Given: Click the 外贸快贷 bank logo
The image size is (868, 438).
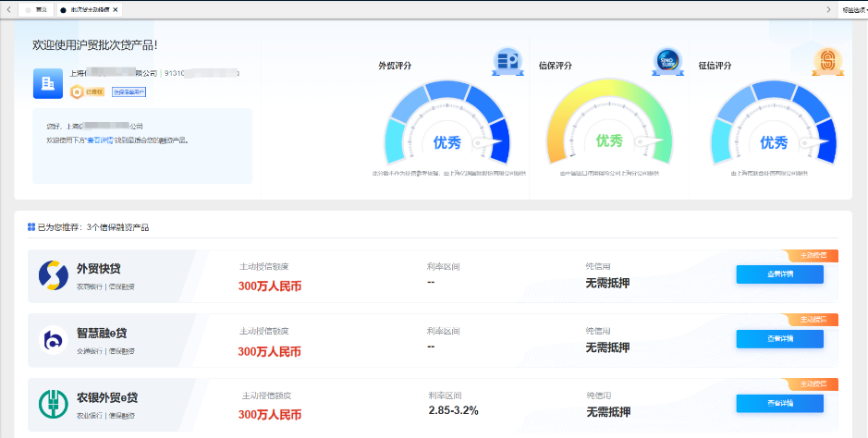Looking at the screenshot, I should coord(54,274).
